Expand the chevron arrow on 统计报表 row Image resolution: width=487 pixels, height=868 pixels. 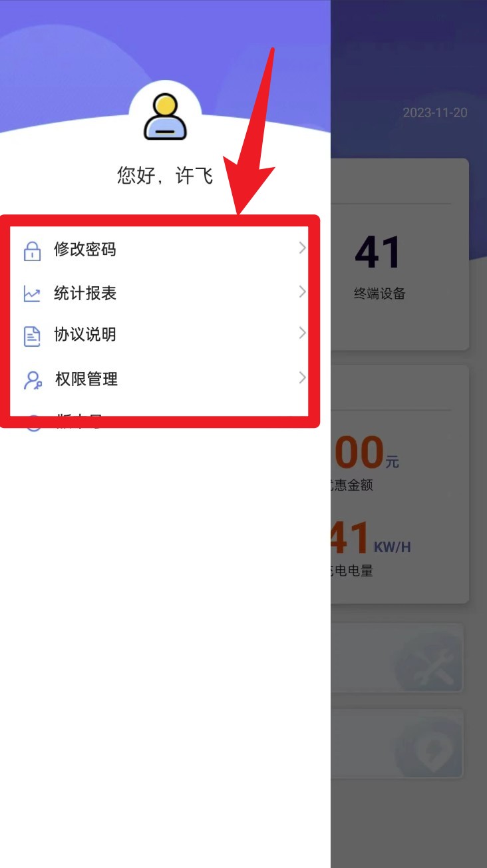point(302,292)
